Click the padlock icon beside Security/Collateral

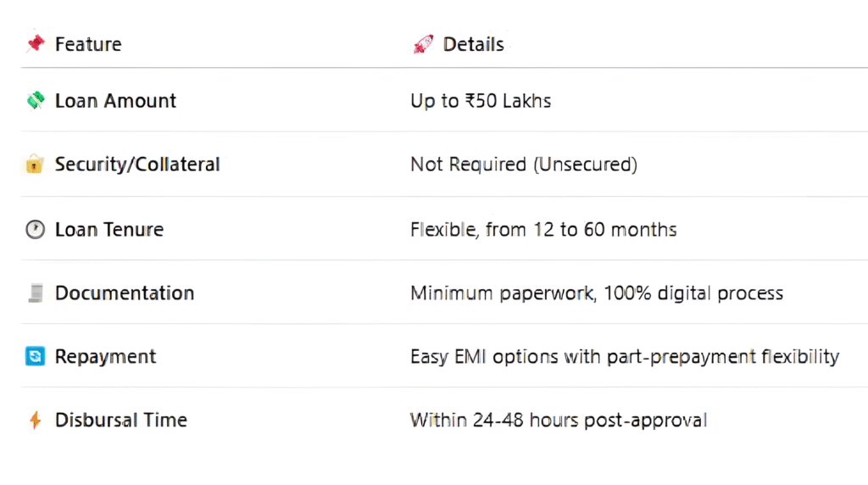click(35, 164)
